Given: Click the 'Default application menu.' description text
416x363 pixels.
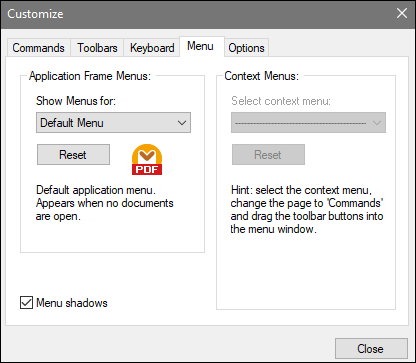Looking at the screenshot, I should [x=96, y=190].
